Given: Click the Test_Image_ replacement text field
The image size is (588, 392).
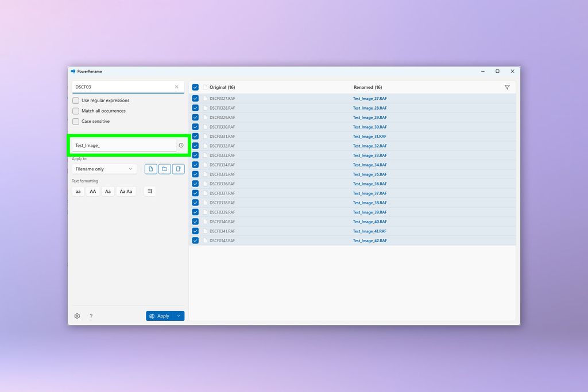Looking at the screenshot, I should (123, 145).
